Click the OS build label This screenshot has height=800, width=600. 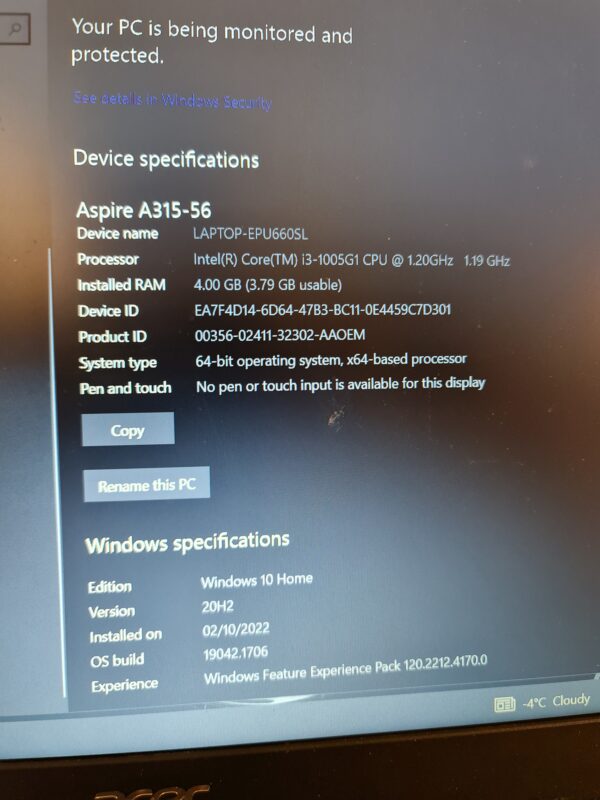click(x=117, y=660)
